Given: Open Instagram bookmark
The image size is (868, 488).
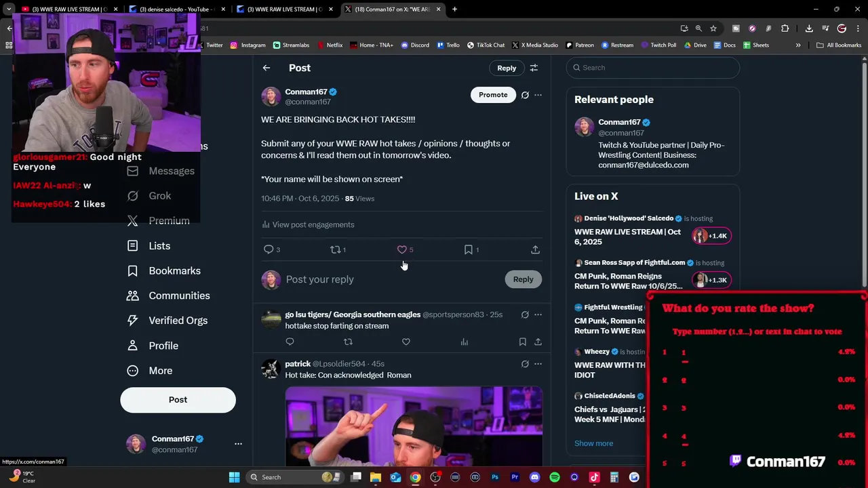Looking at the screenshot, I should click(248, 45).
